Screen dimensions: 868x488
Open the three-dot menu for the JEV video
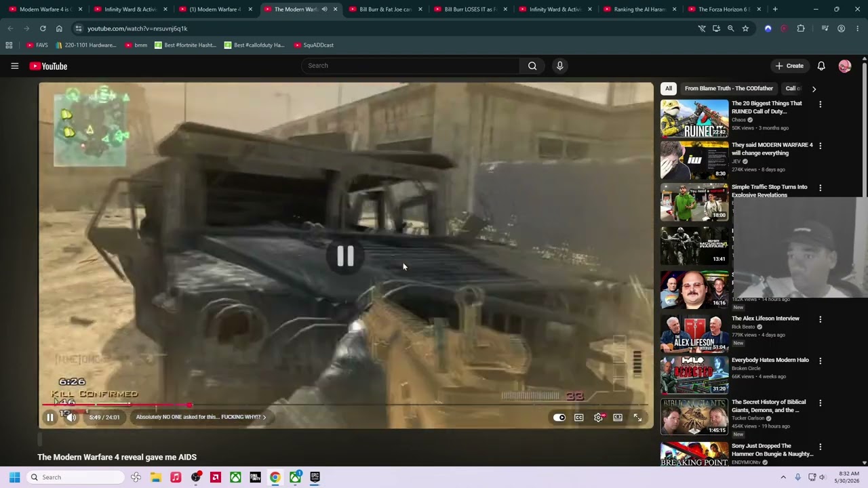point(820,146)
